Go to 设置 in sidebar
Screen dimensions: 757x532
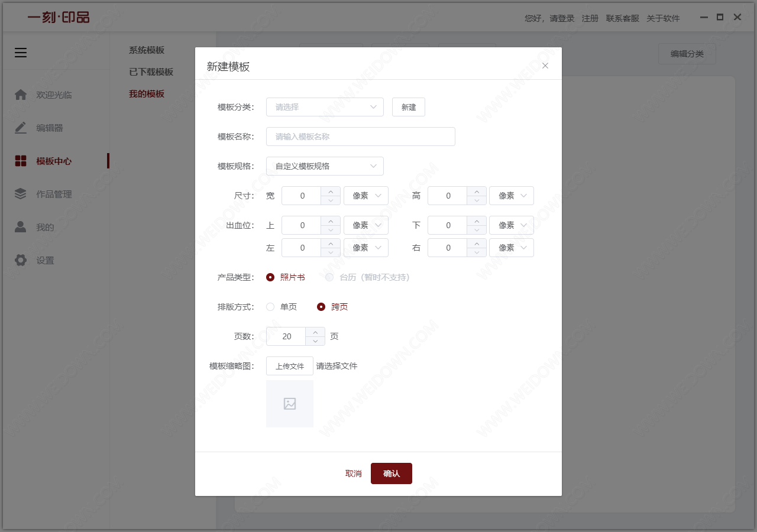click(x=45, y=260)
